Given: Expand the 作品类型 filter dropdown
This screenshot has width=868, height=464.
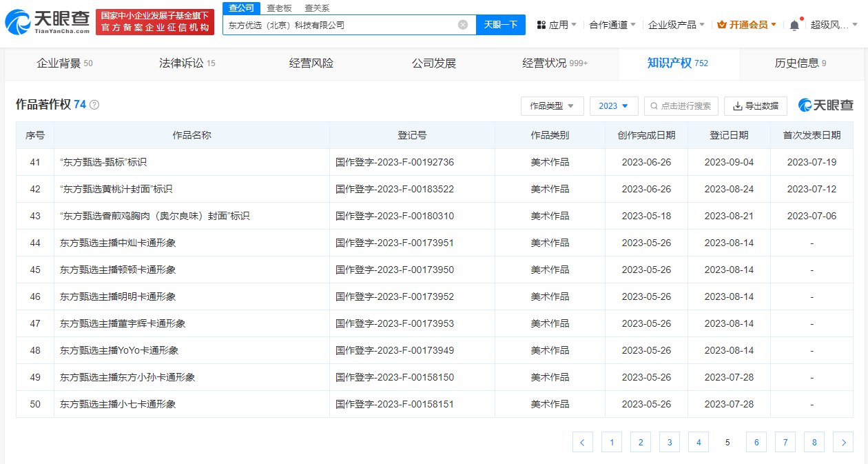Looking at the screenshot, I should pos(552,106).
